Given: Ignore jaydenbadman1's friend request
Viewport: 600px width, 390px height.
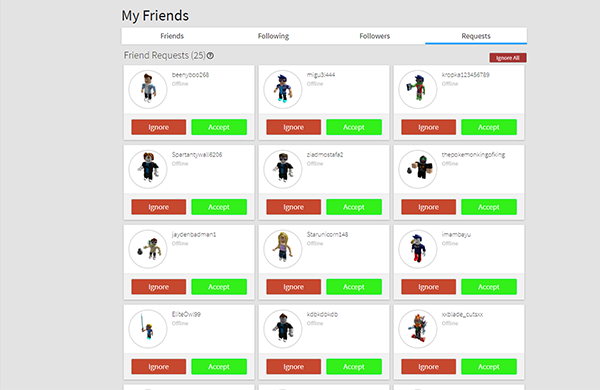Looking at the screenshot, I should tap(159, 287).
